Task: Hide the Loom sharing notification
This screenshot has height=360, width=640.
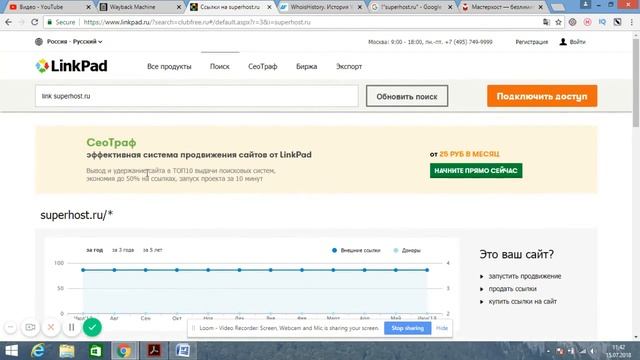Action: coord(442,328)
